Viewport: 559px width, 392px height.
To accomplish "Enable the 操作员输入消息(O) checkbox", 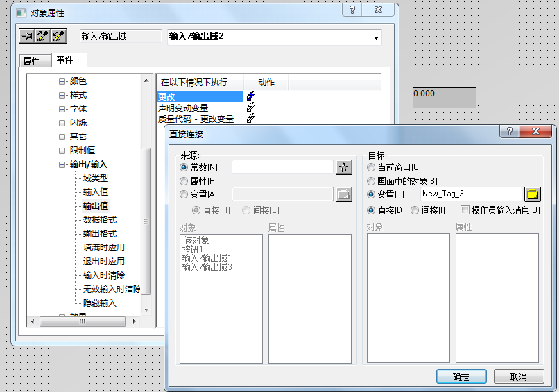I will [465, 210].
